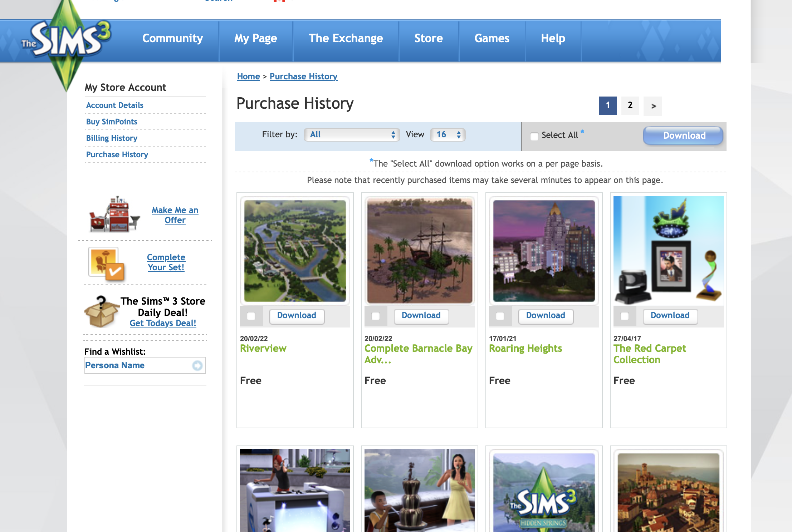This screenshot has height=532, width=792.
Task: Open the Riverview world thumbnail
Action: (295, 251)
